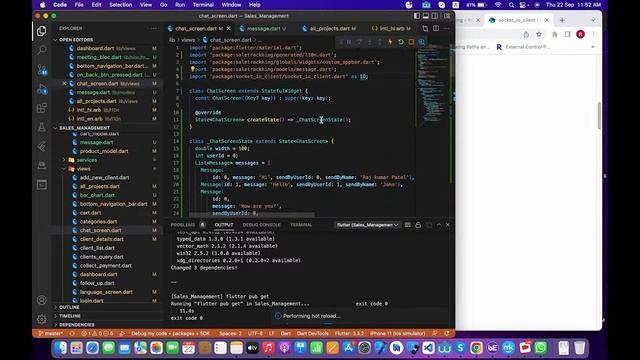Click the debug restart icon

(x=400, y=42)
